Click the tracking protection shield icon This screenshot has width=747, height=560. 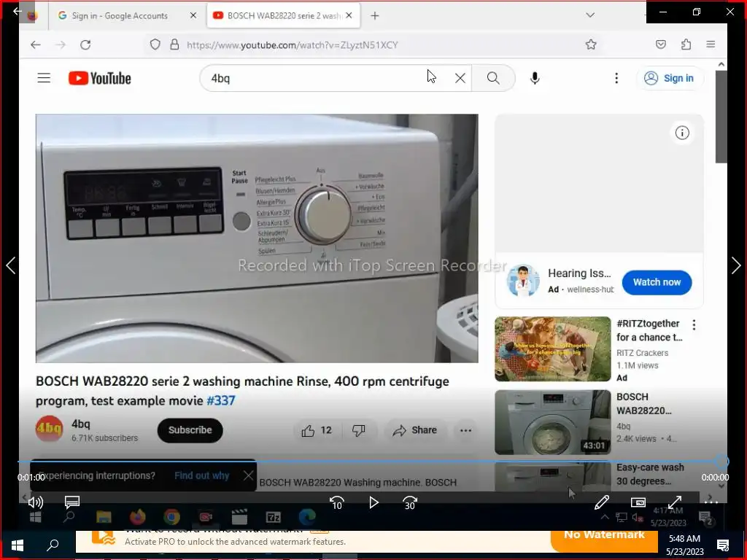[155, 44]
